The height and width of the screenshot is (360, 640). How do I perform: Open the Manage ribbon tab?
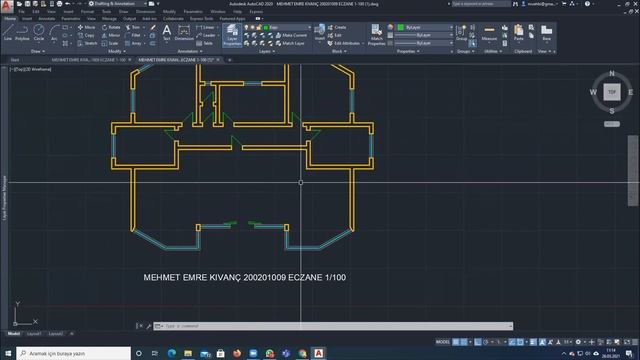click(x=109, y=19)
